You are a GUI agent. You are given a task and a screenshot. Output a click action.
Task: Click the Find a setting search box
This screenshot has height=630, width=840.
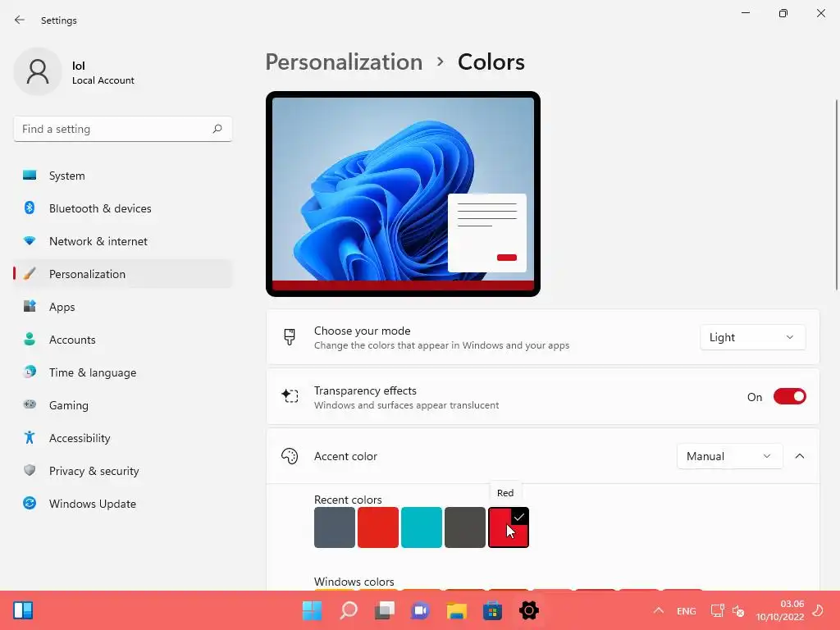[123, 129]
